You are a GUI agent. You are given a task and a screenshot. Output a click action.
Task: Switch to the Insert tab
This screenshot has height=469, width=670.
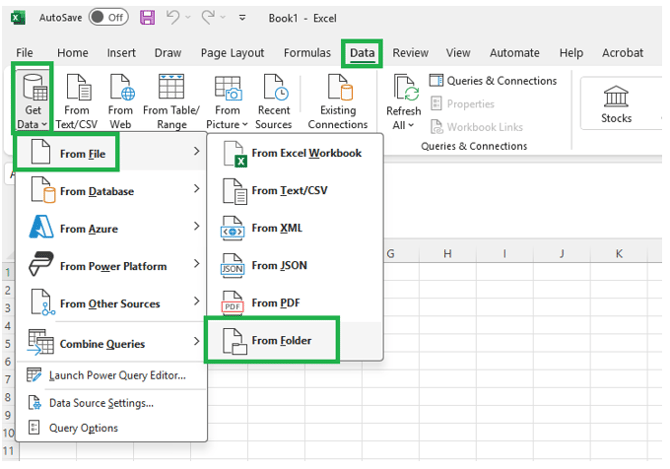click(121, 53)
